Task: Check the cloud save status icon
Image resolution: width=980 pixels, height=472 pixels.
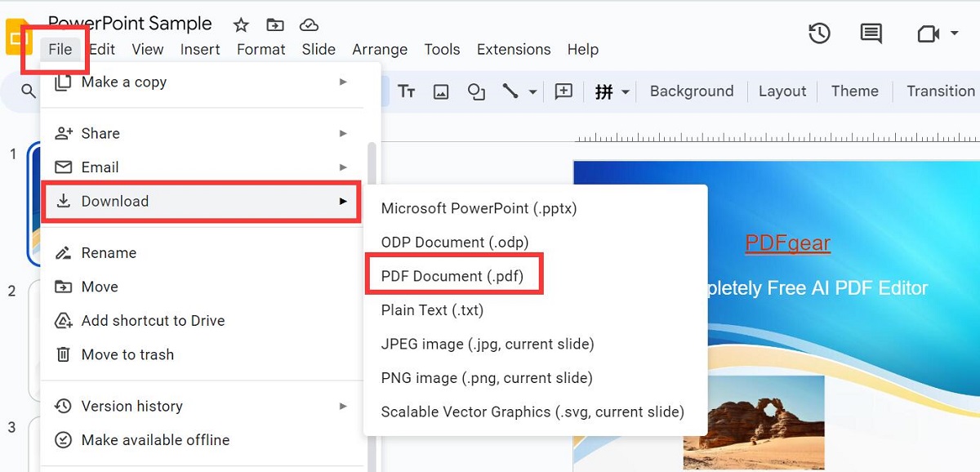Action: (309, 24)
